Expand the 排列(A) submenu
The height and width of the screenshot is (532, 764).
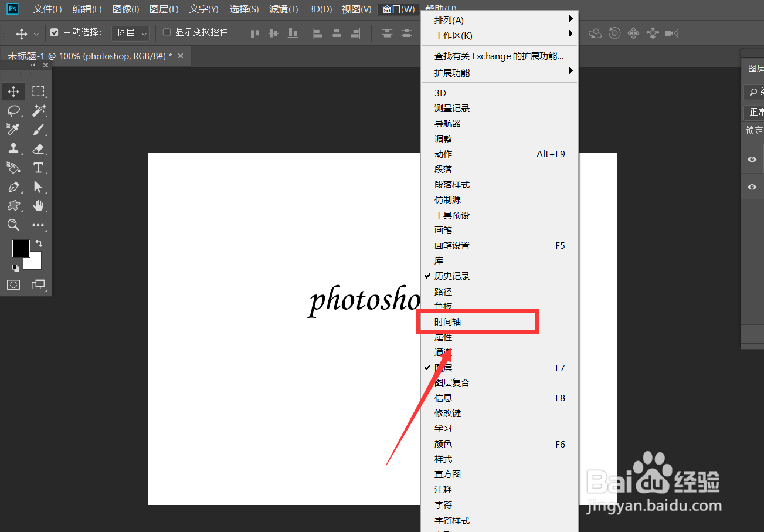(500, 21)
